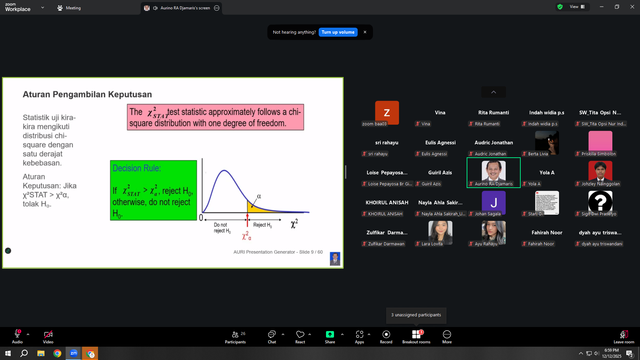640x360 pixels.
Task: Select the zoom baa03 participant tile
Action: (x=387, y=113)
